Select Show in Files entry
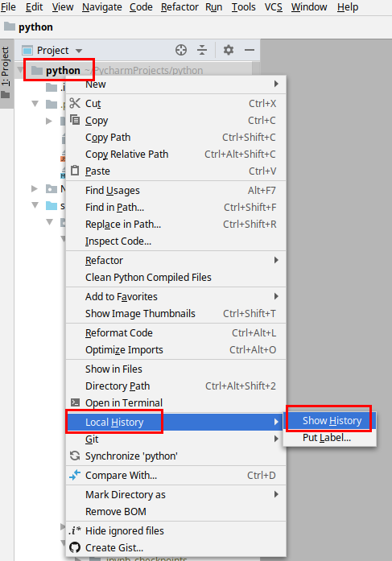The image size is (392, 561). pos(176,369)
